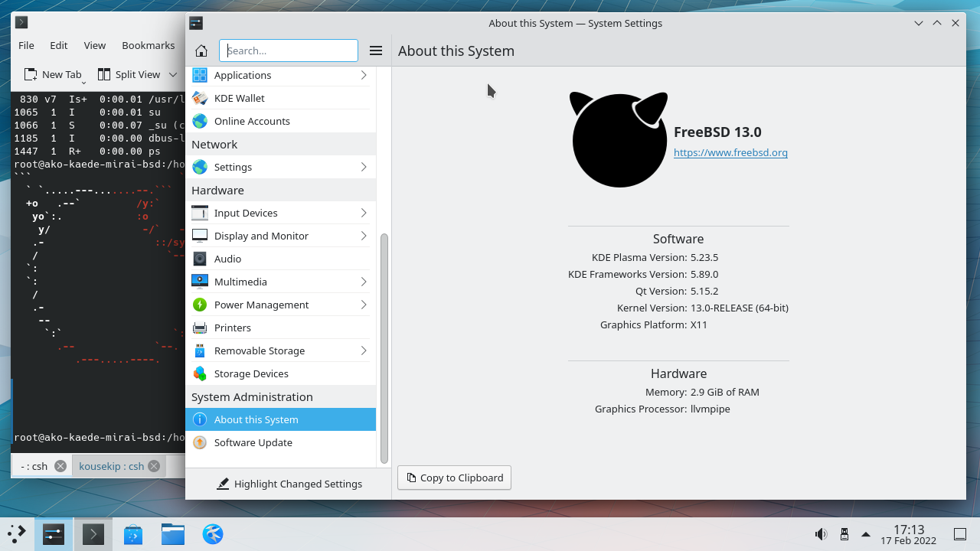This screenshot has height=551, width=980.
Task: Click the volume icon in system tray
Action: coord(821,534)
